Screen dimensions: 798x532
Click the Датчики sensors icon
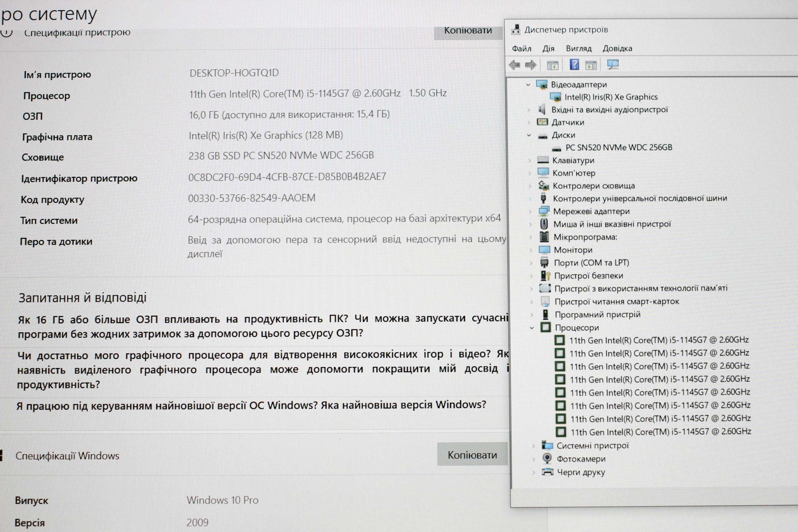[x=542, y=122]
